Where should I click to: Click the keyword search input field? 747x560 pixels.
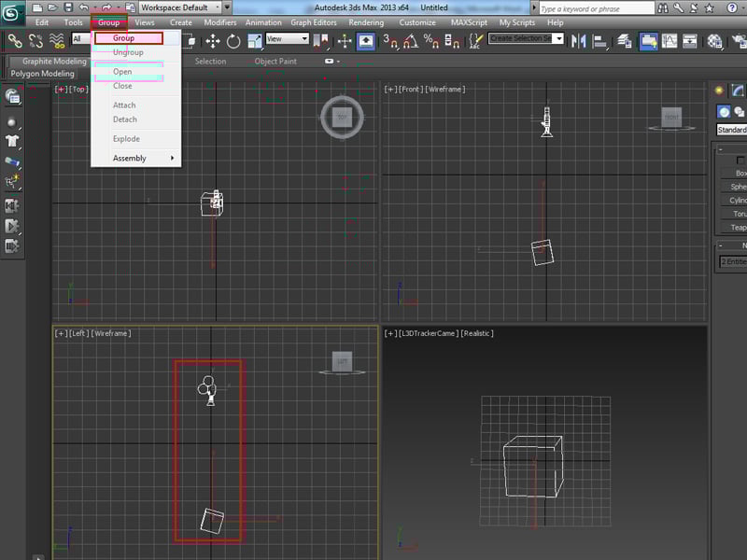coord(597,8)
